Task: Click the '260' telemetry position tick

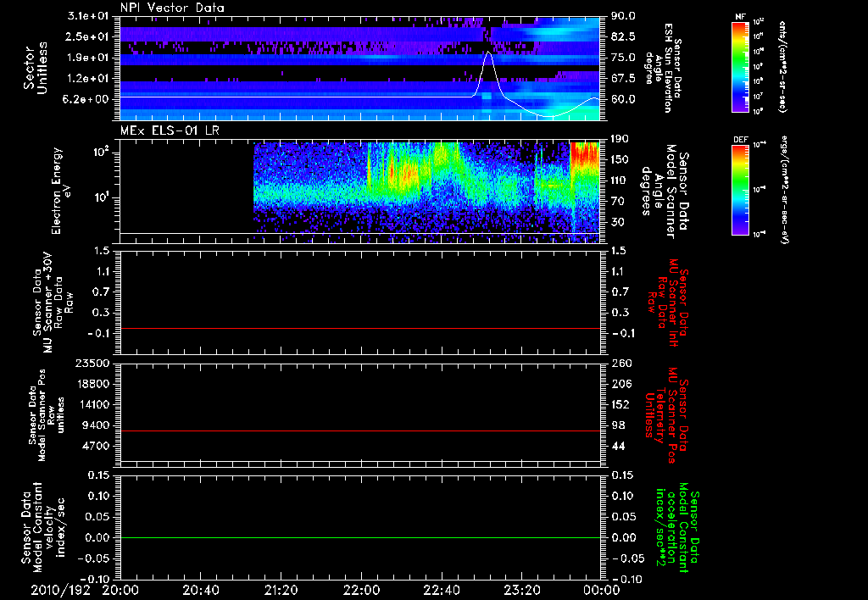Action: [x=621, y=363]
